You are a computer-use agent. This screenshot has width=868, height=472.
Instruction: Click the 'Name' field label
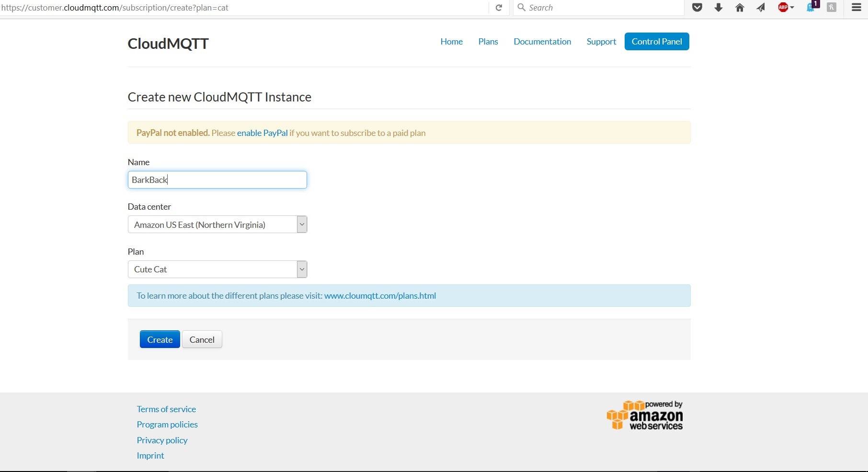click(138, 162)
